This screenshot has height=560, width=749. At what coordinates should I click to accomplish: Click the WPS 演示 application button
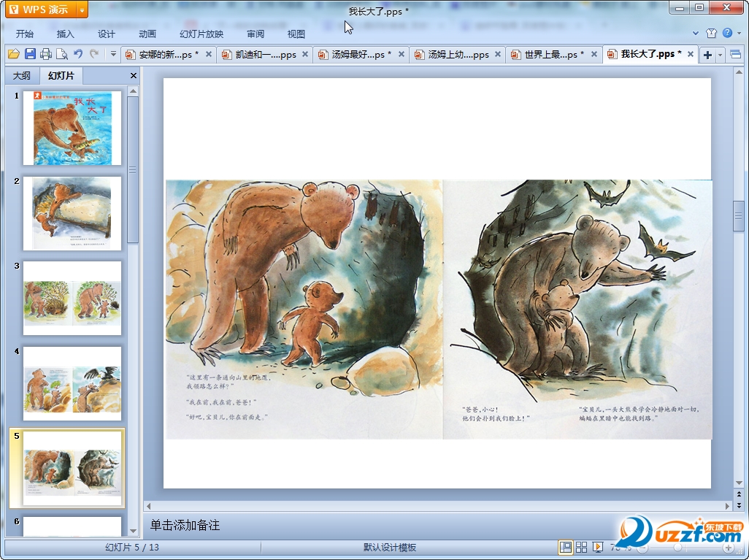coord(42,9)
